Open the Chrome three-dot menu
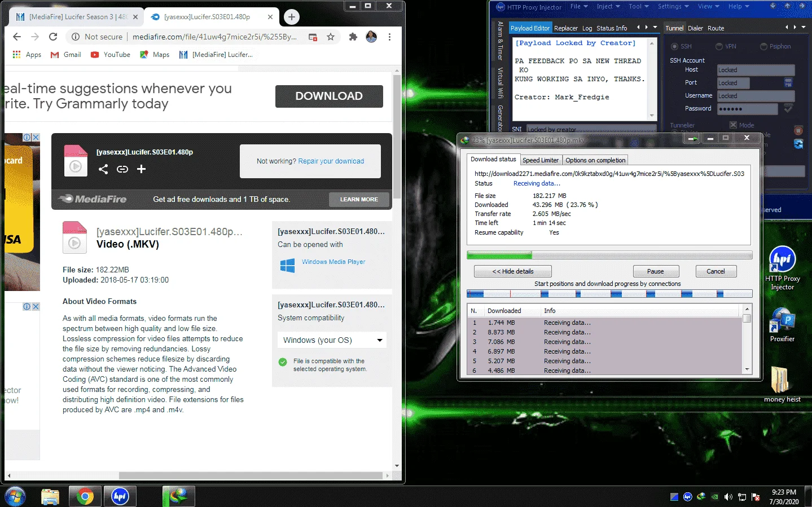The height and width of the screenshot is (507, 812). click(389, 37)
